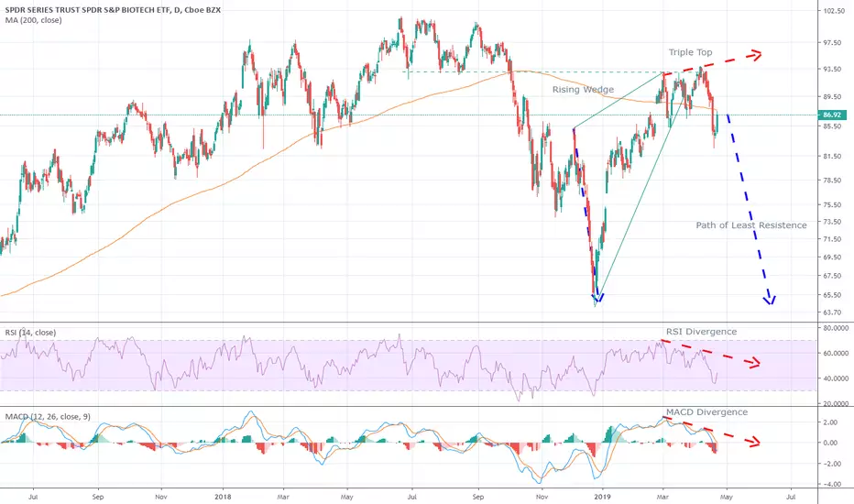The width and height of the screenshot is (854, 504).
Task: Select the 'Rising Wedge' annotation text
Action: pyautogui.click(x=583, y=90)
